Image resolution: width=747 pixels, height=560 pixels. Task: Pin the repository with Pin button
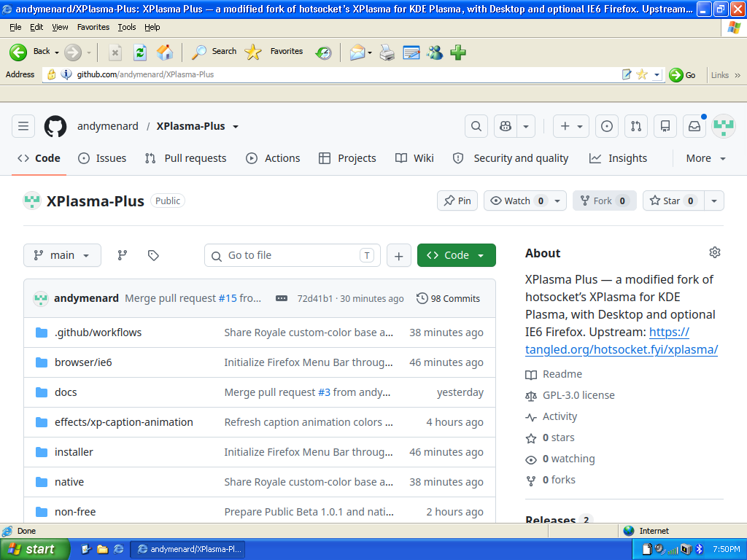(x=457, y=201)
